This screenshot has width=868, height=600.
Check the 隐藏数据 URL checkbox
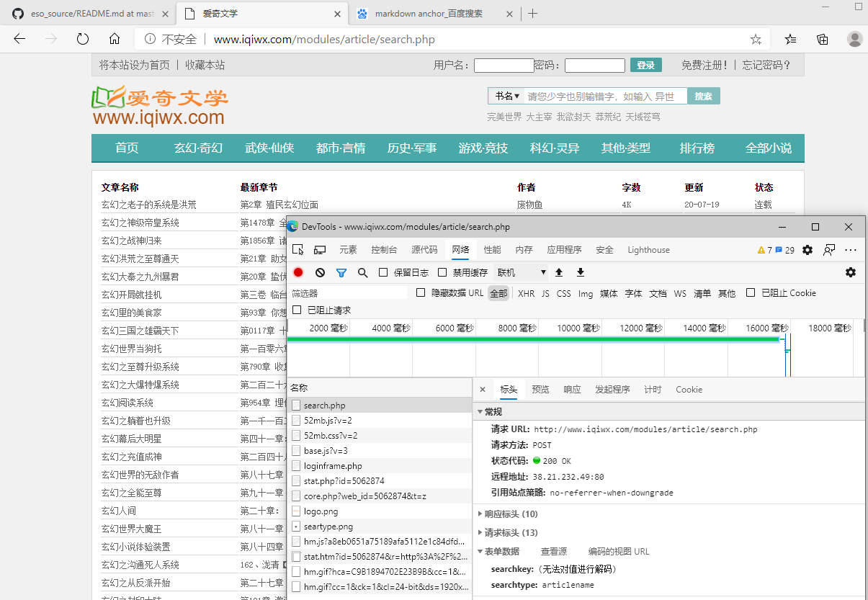421,292
